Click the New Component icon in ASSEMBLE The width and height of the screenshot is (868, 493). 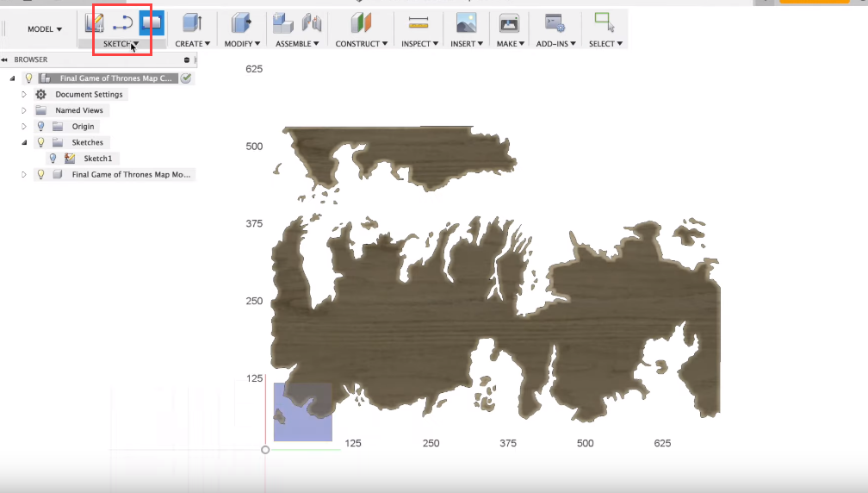[x=282, y=22]
